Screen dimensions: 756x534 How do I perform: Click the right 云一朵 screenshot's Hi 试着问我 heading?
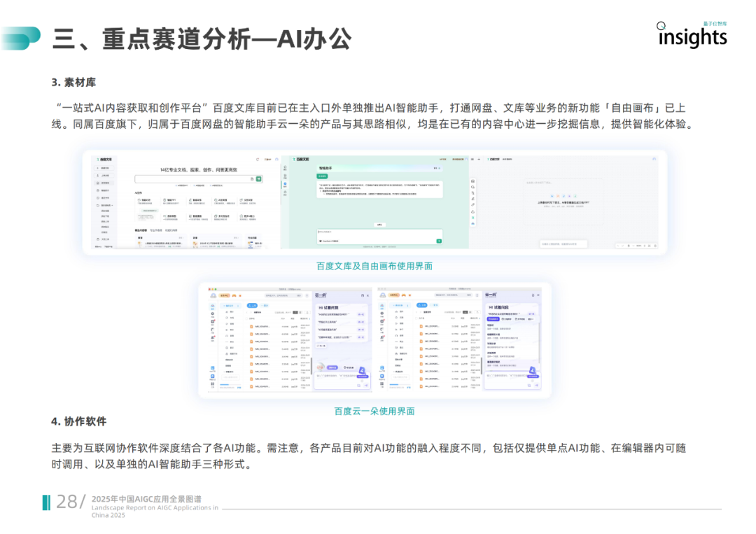pos(498,307)
